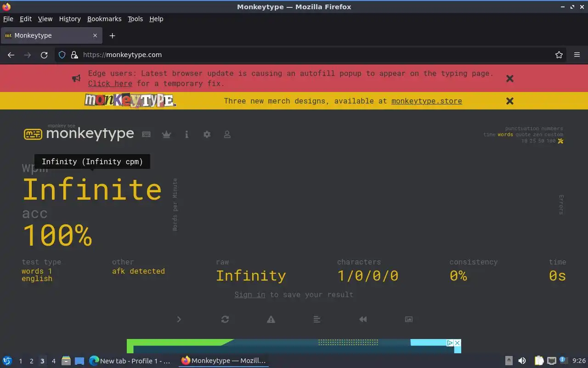Watch replay with rewind icon
The height and width of the screenshot is (368, 588).
pyautogui.click(x=363, y=319)
